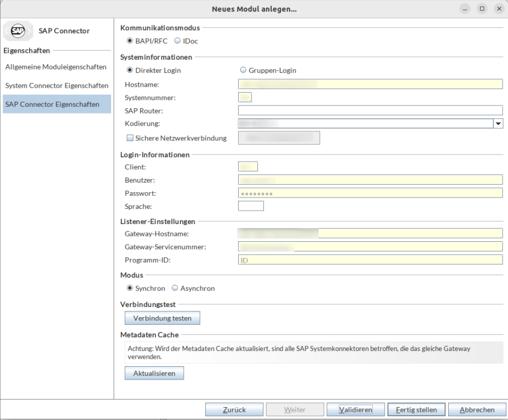The image size is (508, 420).
Task: Go back with the Zurück button
Action: coord(234,410)
